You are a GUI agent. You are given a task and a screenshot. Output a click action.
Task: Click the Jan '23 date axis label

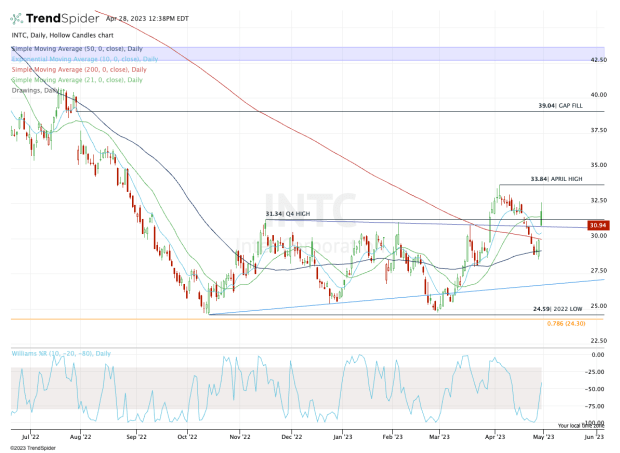tap(341, 436)
